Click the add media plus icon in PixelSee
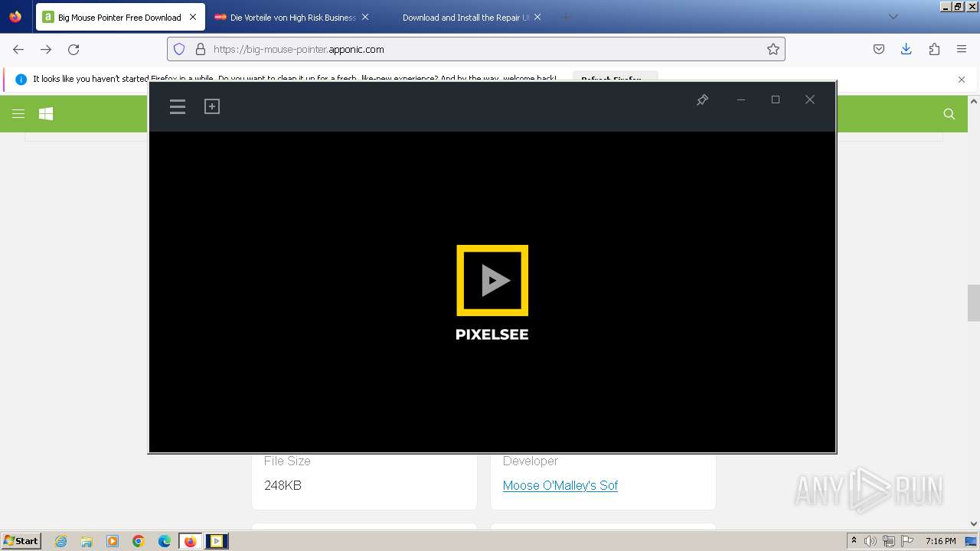Image resolution: width=980 pixels, height=551 pixels. (x=212, y=106)
